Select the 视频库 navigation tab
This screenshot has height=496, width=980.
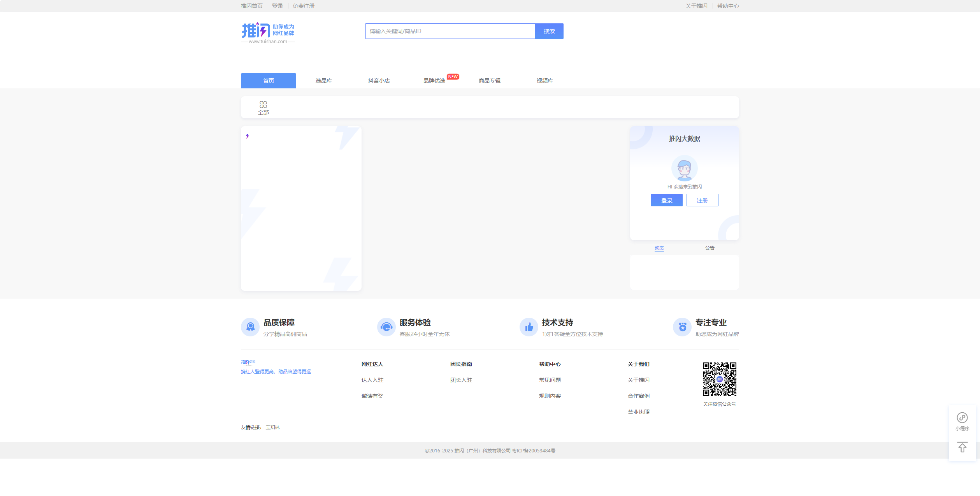pyautogui.click(x=544, y=81)
